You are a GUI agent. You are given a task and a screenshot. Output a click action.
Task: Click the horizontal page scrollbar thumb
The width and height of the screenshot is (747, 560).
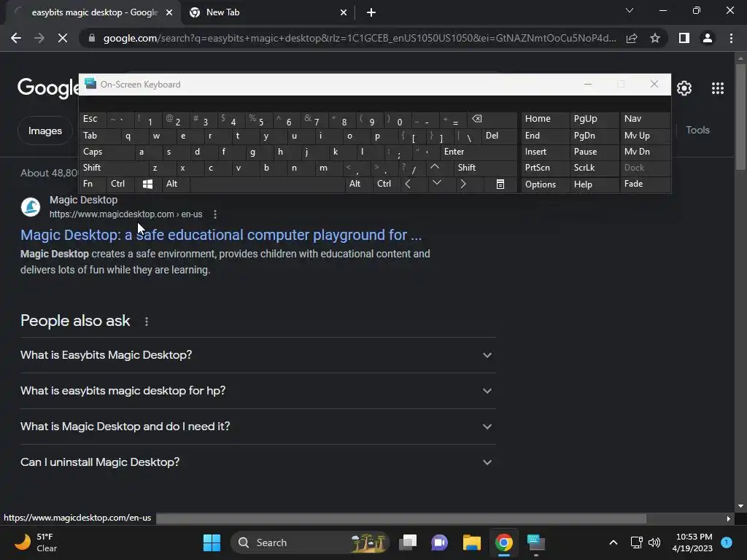click(x=401, y=518)
